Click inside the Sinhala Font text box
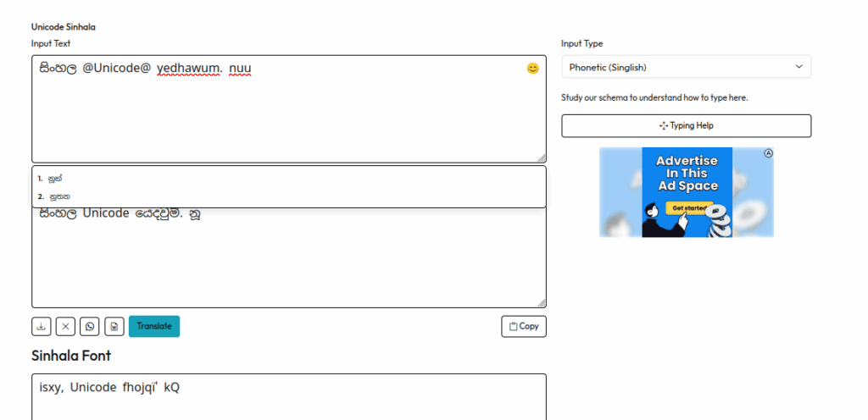The image size is (868, 420). pyautogui.click(x=289, y=397)
